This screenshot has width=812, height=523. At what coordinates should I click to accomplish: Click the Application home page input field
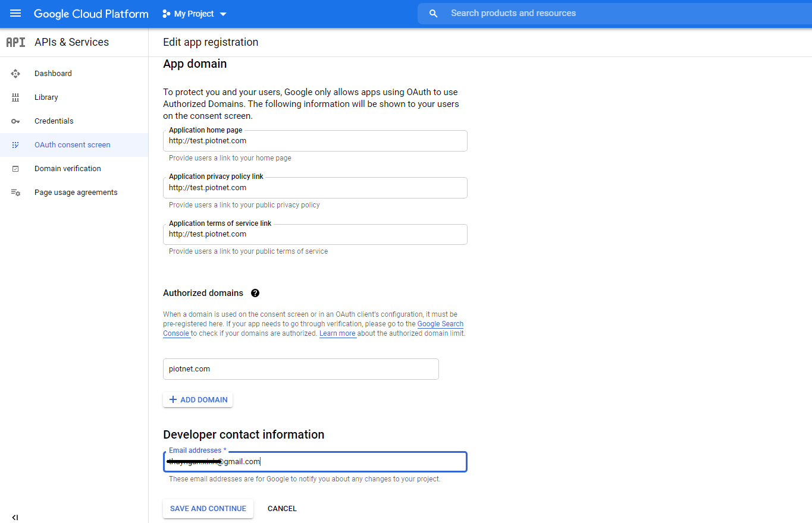pos(315,141)
